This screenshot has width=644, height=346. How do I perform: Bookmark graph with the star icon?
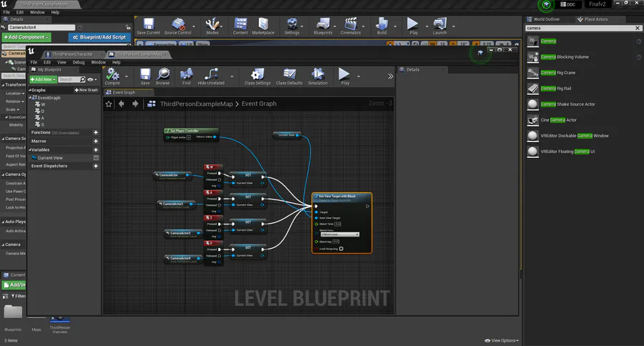point(109,104)
